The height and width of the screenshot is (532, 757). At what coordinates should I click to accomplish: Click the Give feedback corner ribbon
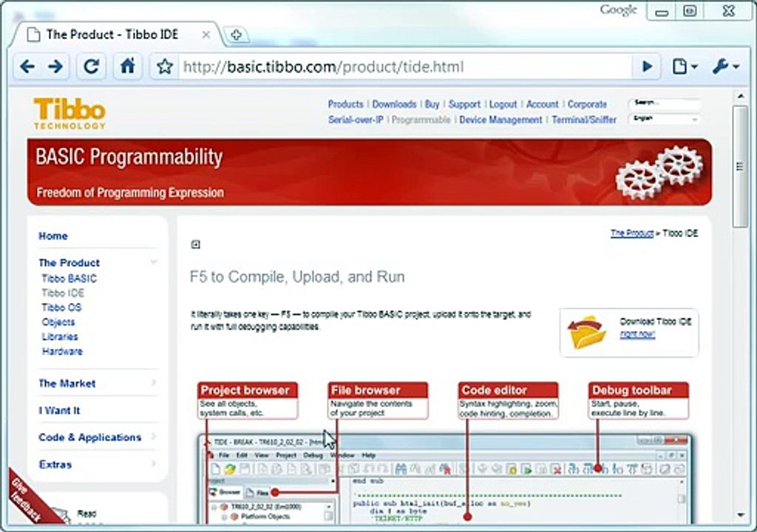click(28, 498)
